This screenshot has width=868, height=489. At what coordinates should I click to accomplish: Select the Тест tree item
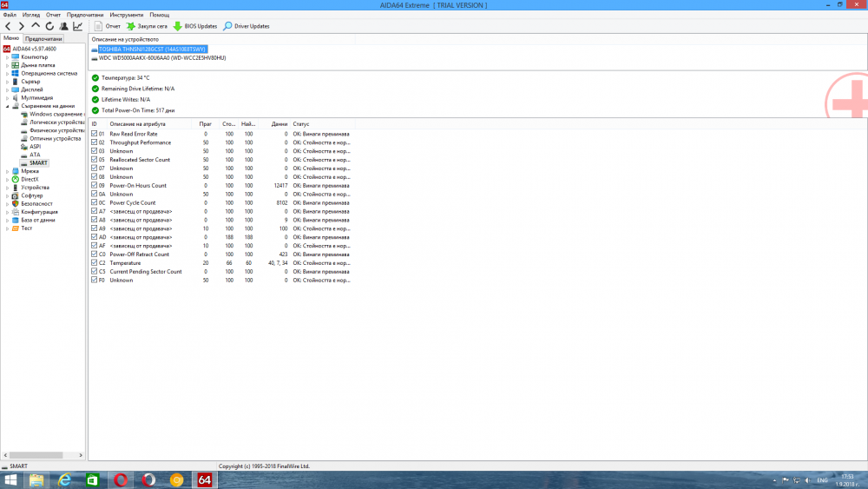pos(27,228)
